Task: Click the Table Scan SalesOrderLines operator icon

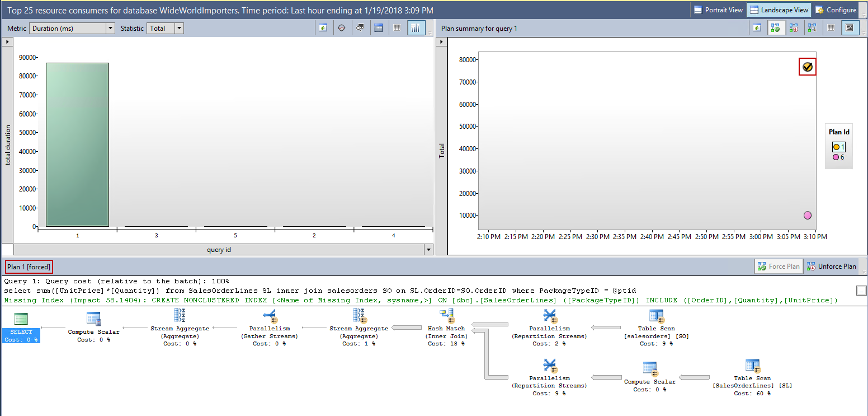Action: point(752,367)
